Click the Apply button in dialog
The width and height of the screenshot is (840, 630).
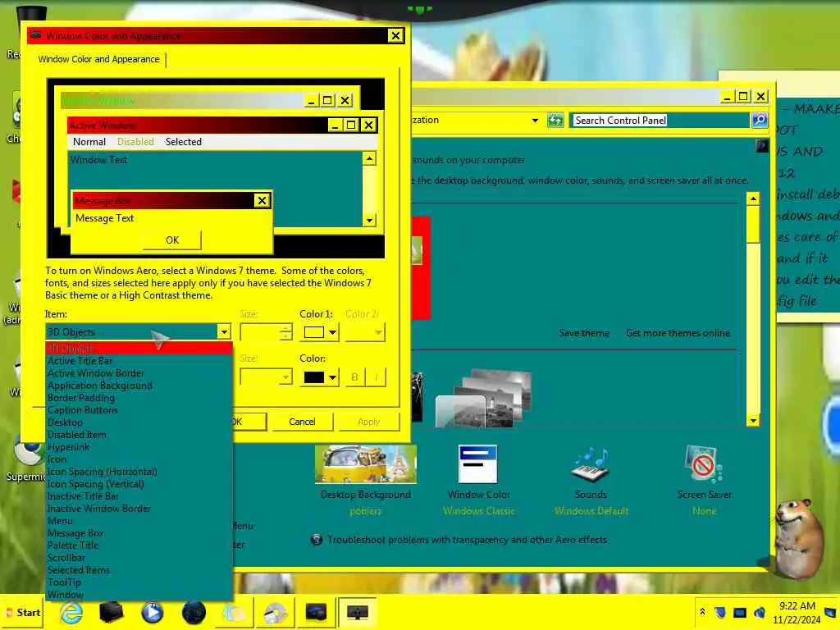coord(368,422)
